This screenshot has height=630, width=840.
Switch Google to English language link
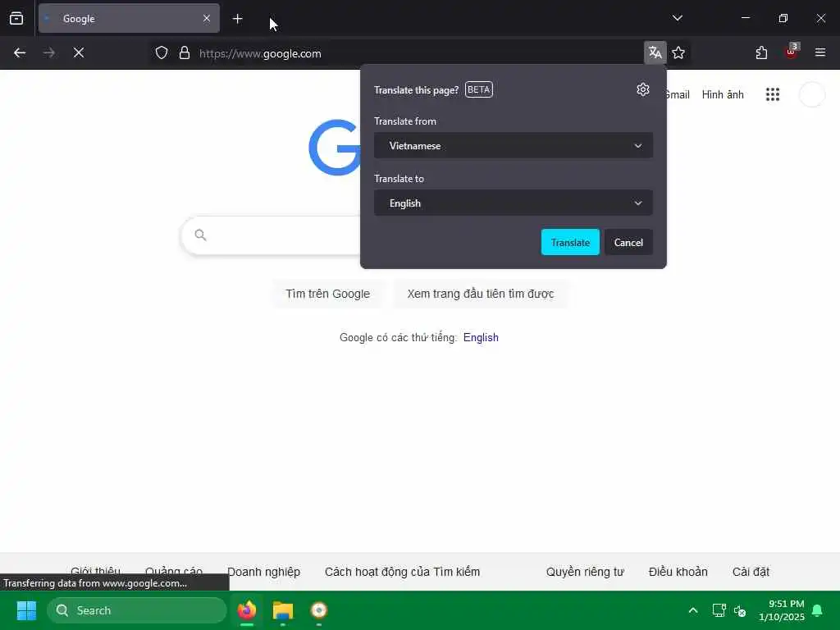click(481, 337)
